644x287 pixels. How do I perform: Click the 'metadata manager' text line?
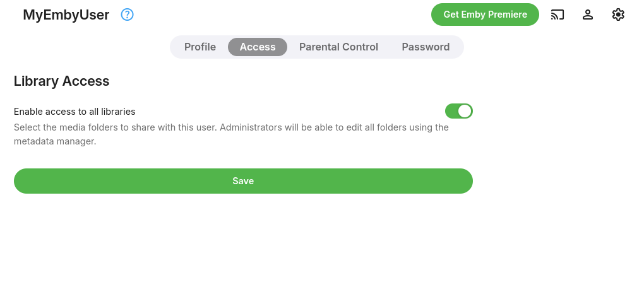(x=55, y=142)
